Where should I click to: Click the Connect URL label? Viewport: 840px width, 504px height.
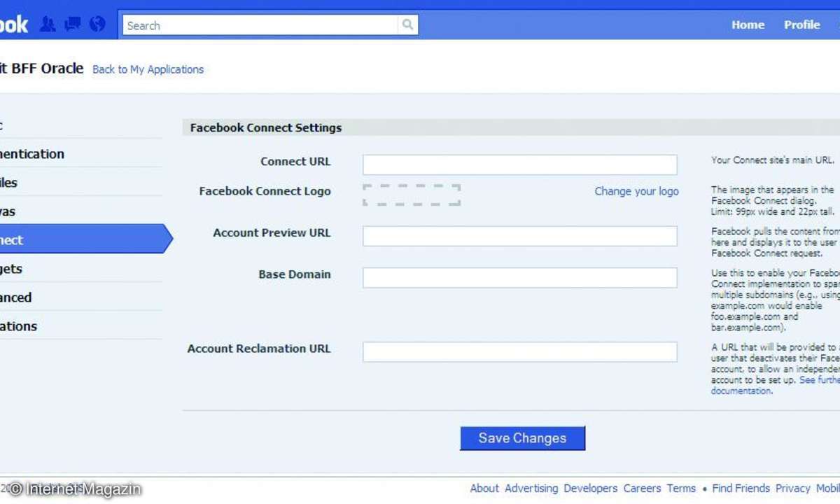[x=295, y=162]
